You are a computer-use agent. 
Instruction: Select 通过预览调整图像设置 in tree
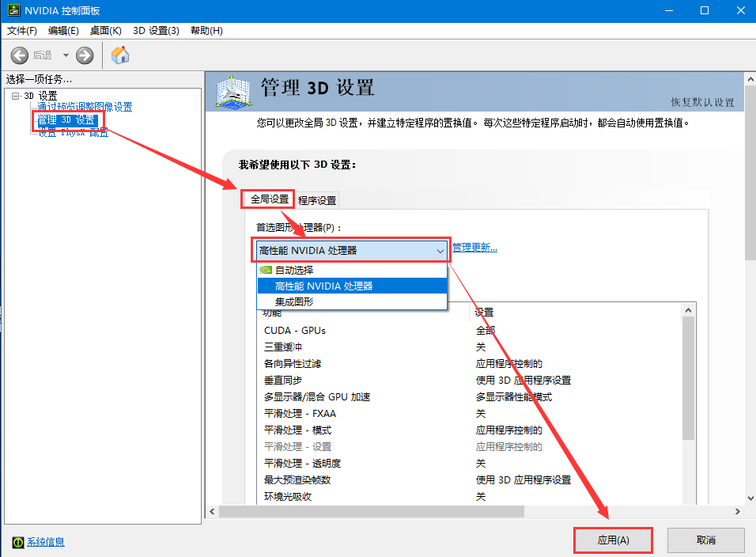[85, 107]
